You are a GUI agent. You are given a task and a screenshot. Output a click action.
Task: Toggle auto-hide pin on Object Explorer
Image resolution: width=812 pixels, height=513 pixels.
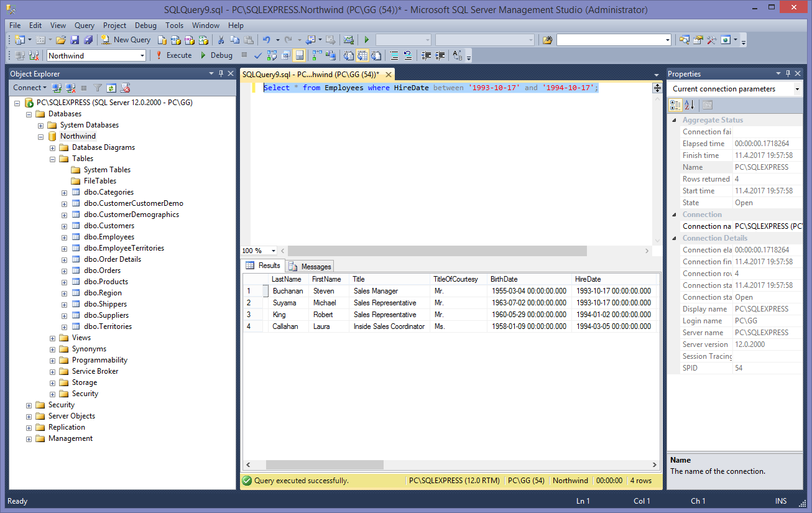click(x=221, y=73)
